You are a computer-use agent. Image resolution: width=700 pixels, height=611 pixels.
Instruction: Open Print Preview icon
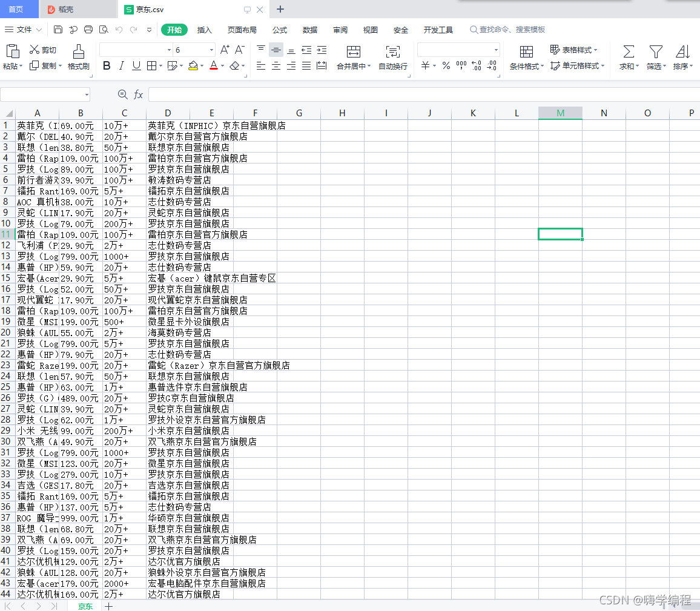pyautogui.click(x=104, y=30)
